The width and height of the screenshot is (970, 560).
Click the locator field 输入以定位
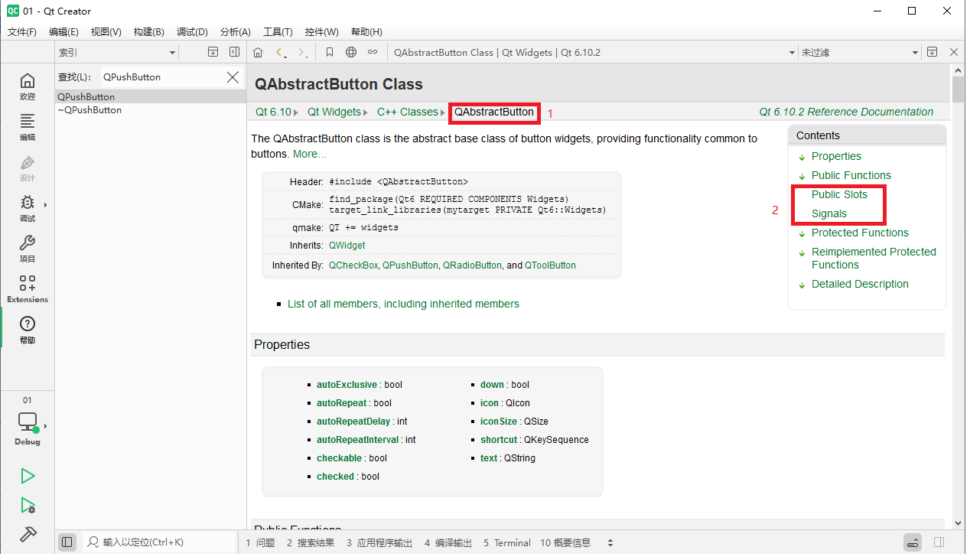(160, 542)
